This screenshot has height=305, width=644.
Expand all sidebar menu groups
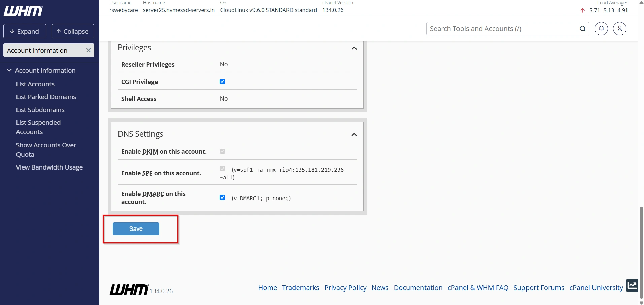25,31
